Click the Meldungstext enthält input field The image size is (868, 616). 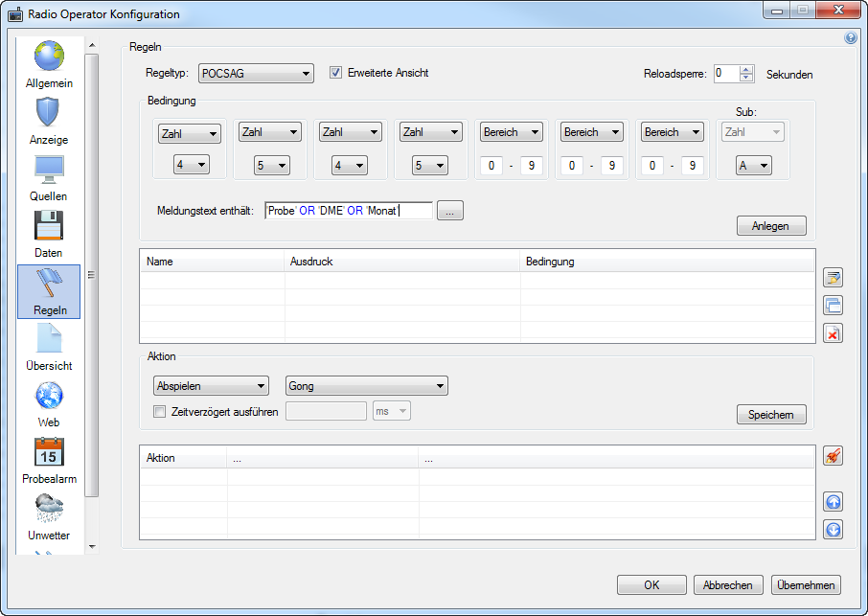349,211
